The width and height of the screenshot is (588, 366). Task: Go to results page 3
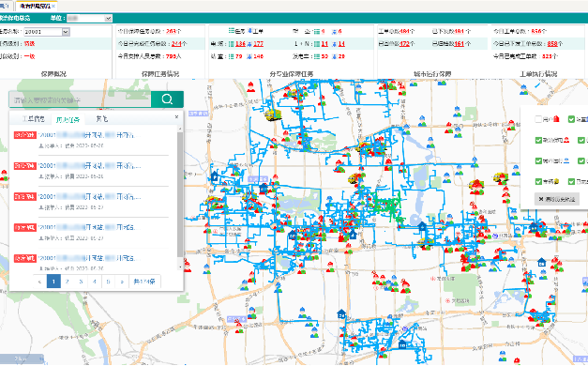point(81,282)
